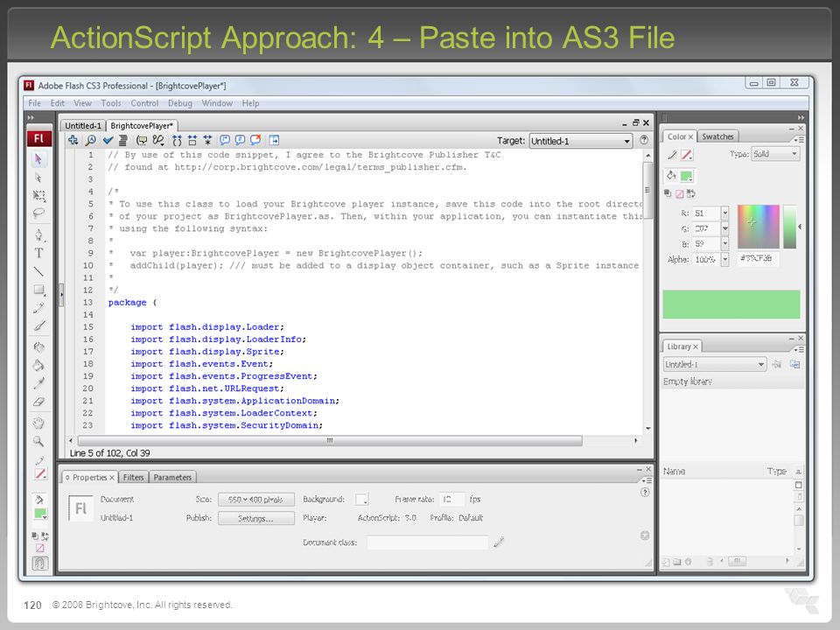
Task: Click the fill color swatch in Color panel
Action: [686, 176]
